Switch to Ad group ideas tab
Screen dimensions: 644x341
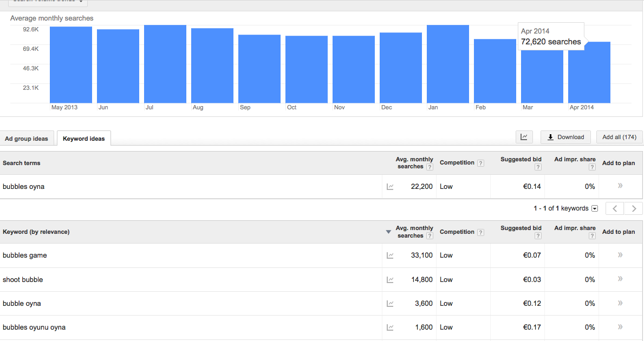(27, 139)
